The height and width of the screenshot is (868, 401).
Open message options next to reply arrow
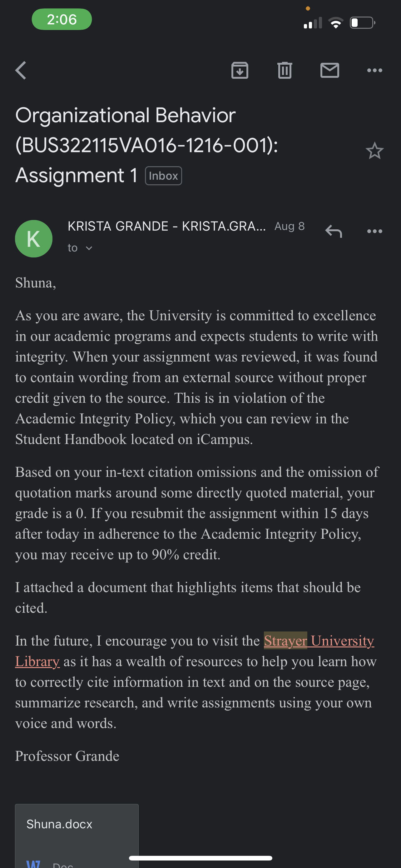(x=375, y=231)
